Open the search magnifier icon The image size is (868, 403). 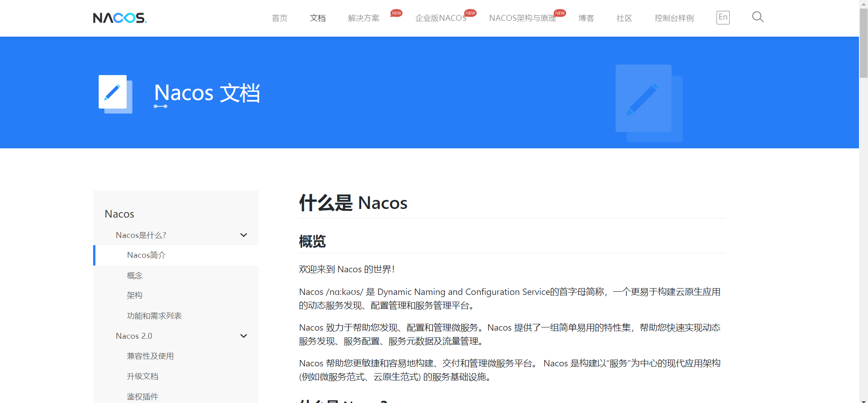click(758, 17)
